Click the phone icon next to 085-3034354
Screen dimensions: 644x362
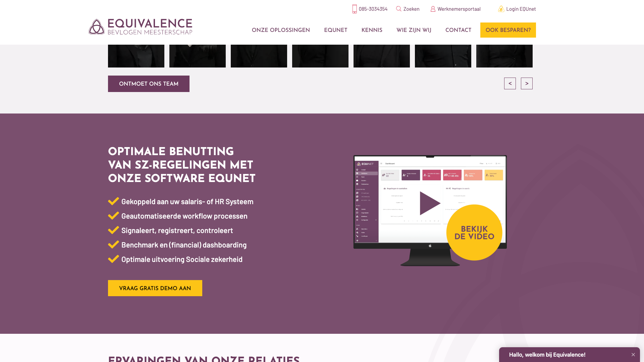(x=355, y=9)
